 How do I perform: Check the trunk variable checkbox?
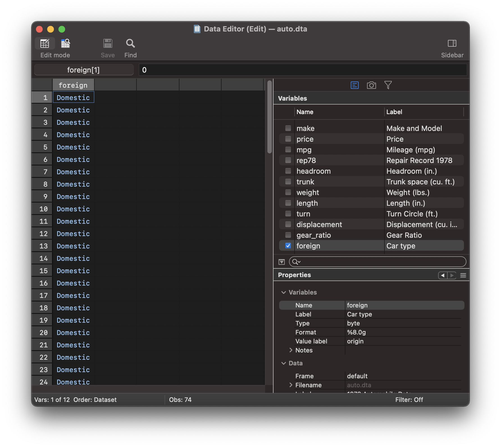coord(288,182)
